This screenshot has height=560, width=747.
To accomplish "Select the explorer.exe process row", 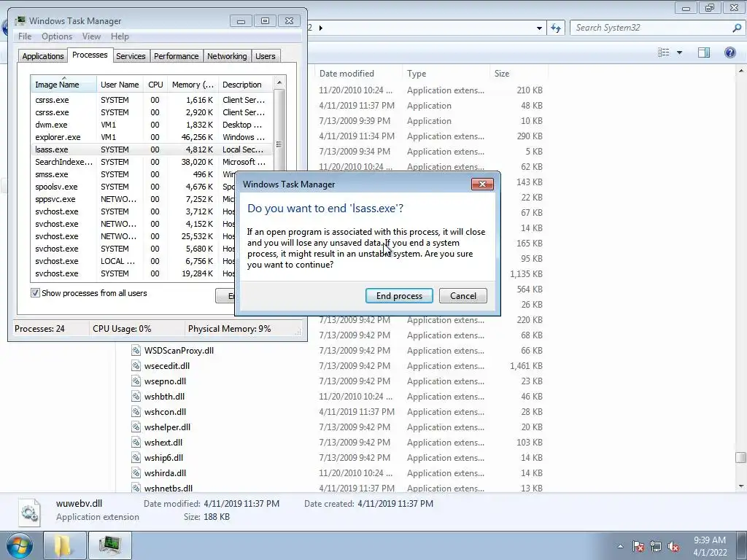I will pyautogui.click(x=152, y=137).
